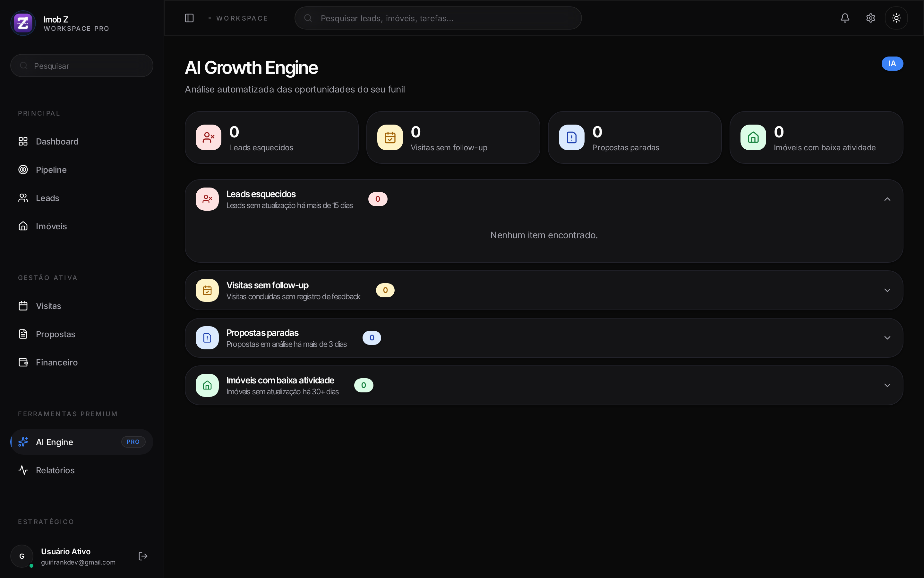
Task: Open Visitas in sidebar
Action: click(82, 306)
